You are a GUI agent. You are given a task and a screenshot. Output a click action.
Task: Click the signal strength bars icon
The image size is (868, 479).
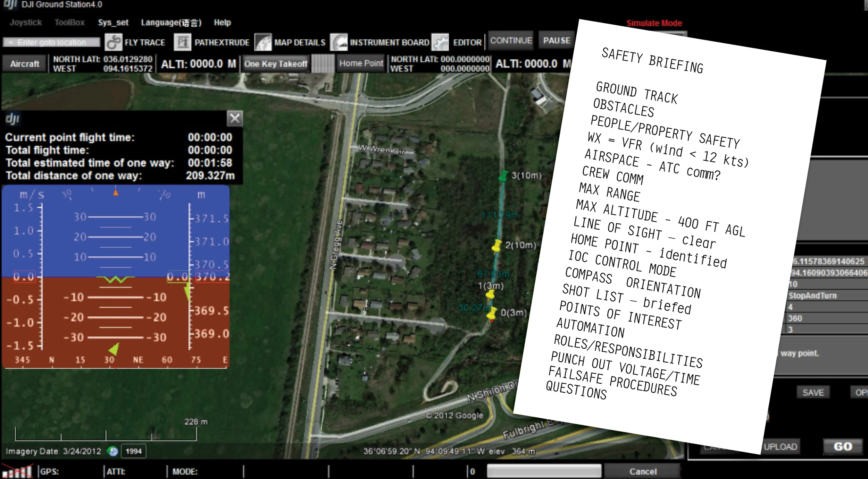17,472
